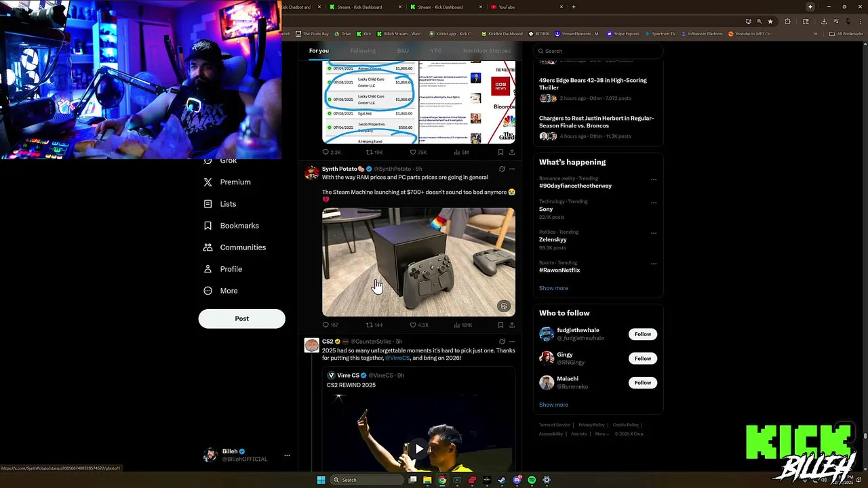Open The Pirate Bay bookmark
Screen dimensions: 868x488
(312, 34)
